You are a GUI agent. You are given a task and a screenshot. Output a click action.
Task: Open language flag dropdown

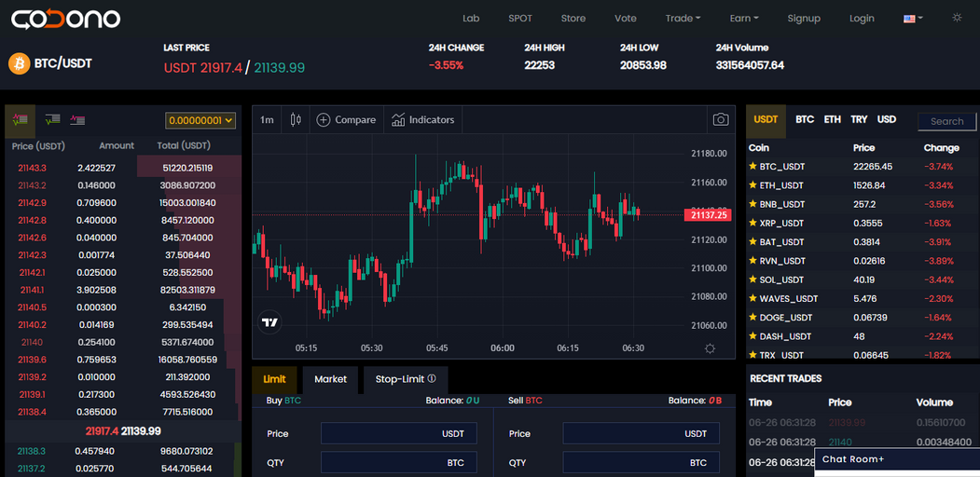click(913, 19)
